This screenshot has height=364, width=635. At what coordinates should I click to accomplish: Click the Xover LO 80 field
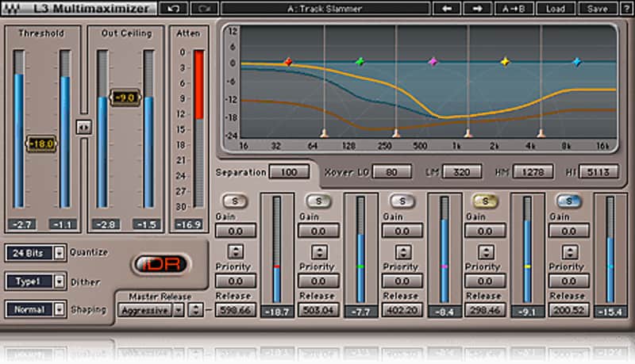(x=391, y=172)
